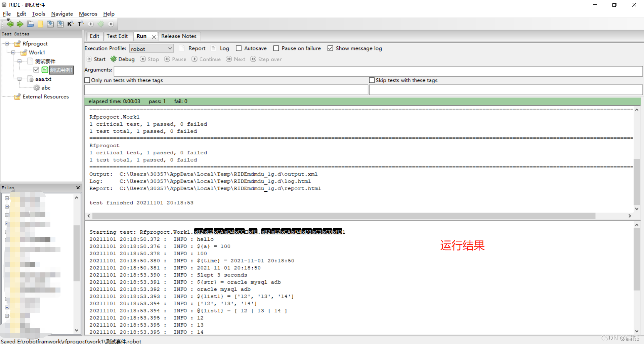This screenshot has width=644, height=344.
Task: Open test search with the T magnifier icon
Action: coord(81,24)
